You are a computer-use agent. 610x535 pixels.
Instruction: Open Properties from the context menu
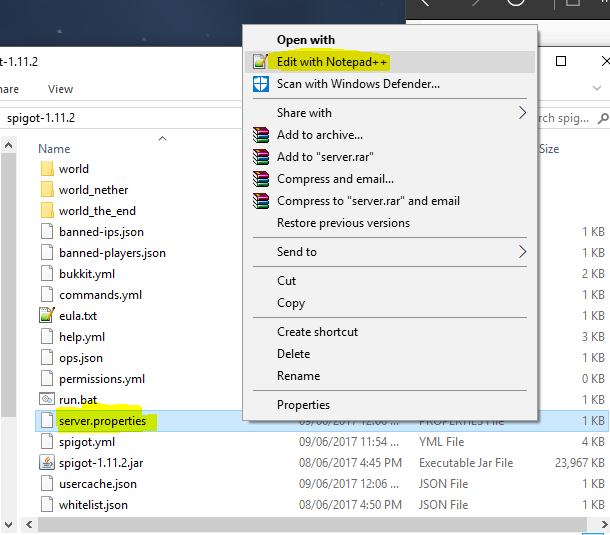click(390, 405)
